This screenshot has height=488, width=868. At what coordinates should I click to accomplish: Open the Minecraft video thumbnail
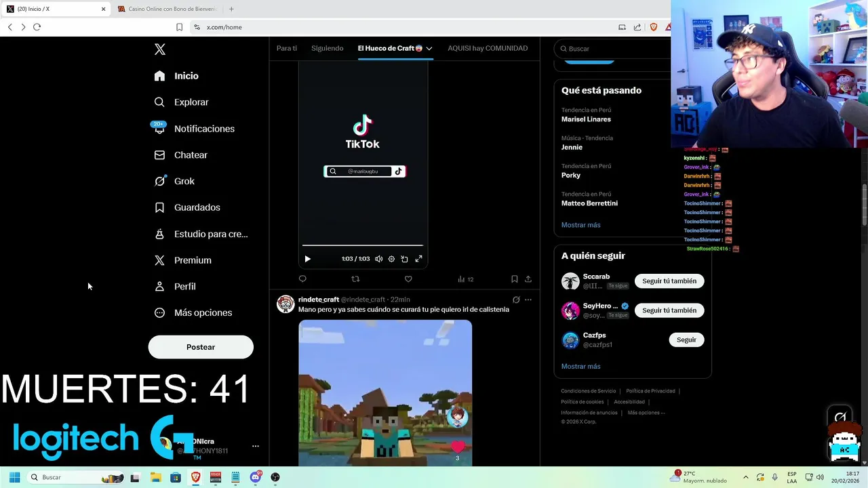tap(385, 393)
